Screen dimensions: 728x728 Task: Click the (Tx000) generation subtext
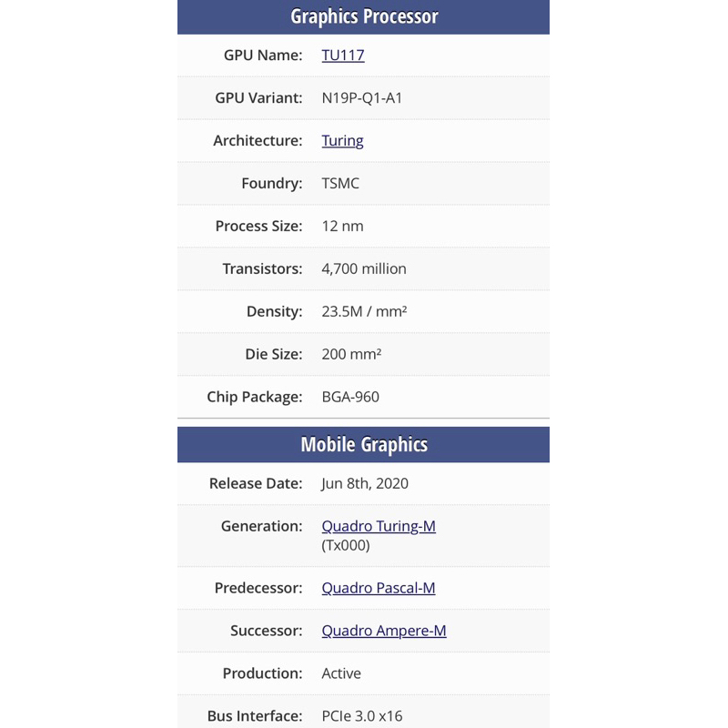point(346,546)
